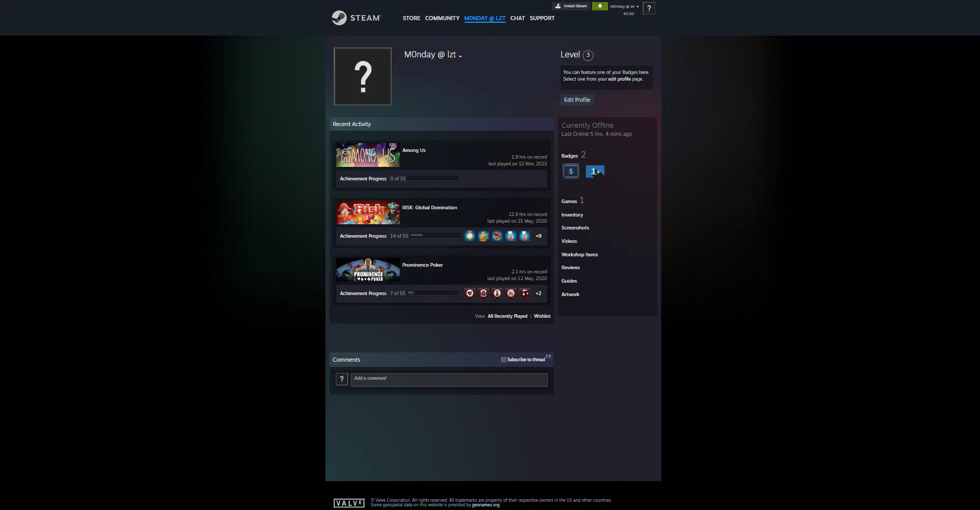Open the geonames.org footer link

[486, 505]
